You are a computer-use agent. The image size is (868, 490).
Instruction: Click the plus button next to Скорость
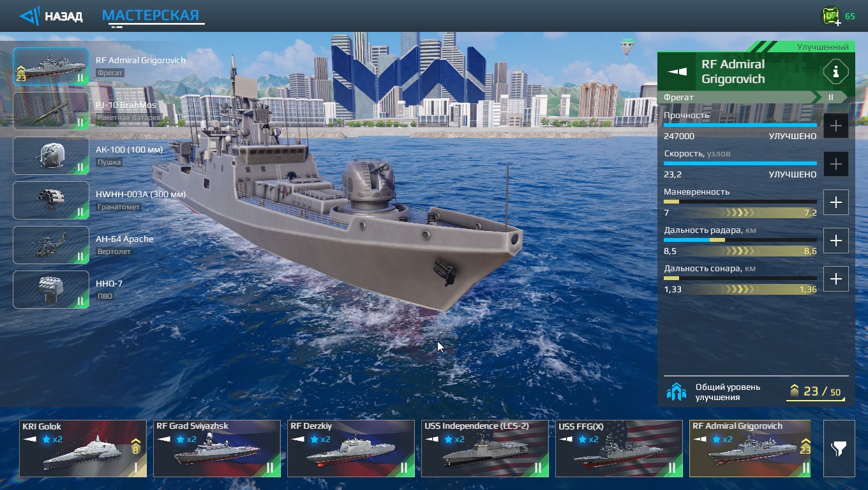pos(835,164)
